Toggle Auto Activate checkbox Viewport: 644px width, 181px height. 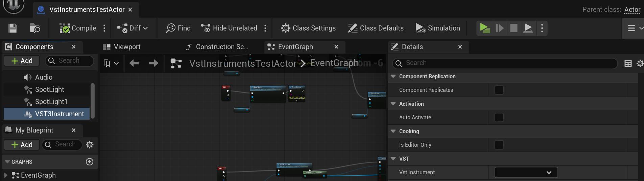(499, 118)
